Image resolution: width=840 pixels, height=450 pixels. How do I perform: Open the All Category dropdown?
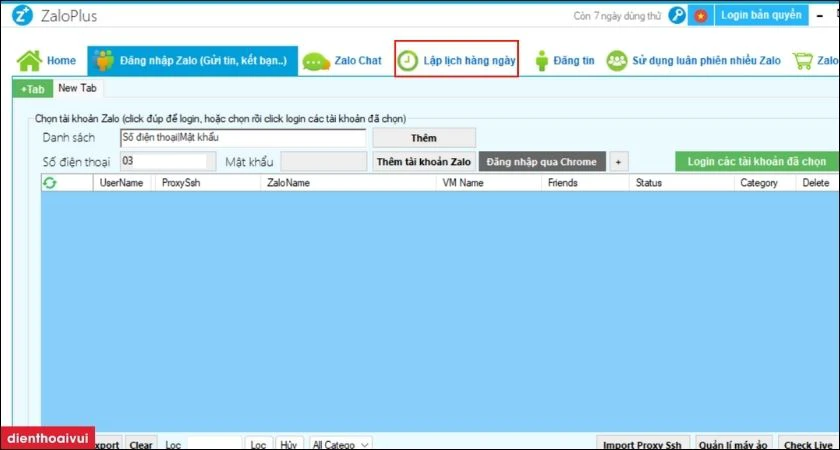341,444
